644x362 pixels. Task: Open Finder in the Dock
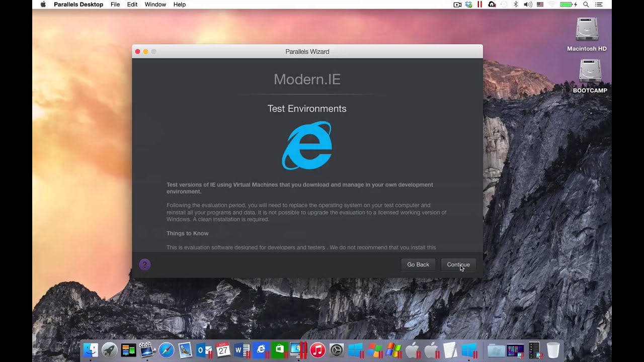[x=91, y=350]
